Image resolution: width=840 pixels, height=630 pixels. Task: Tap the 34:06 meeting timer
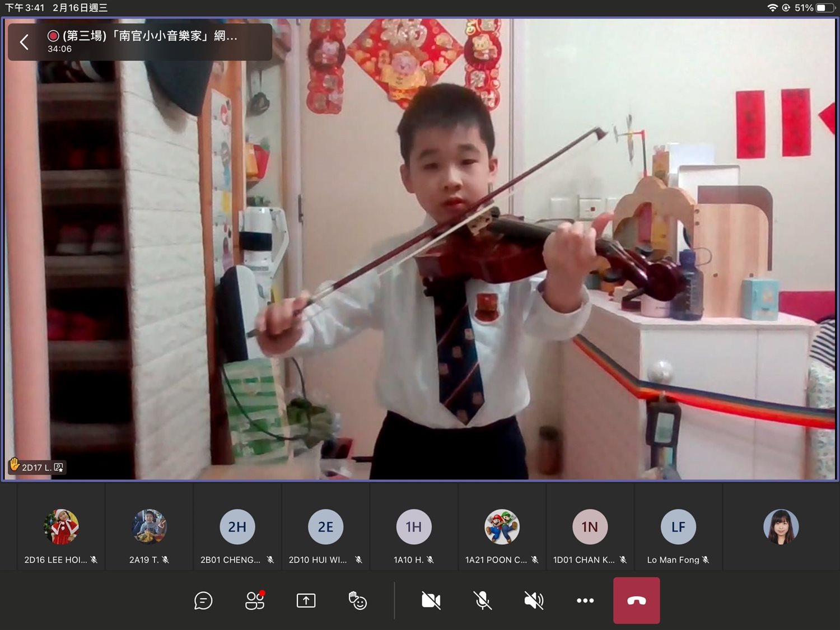click(59, 49)
